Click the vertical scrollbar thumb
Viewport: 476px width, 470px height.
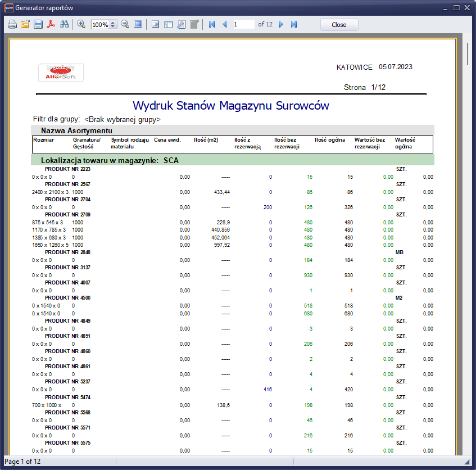468,54
